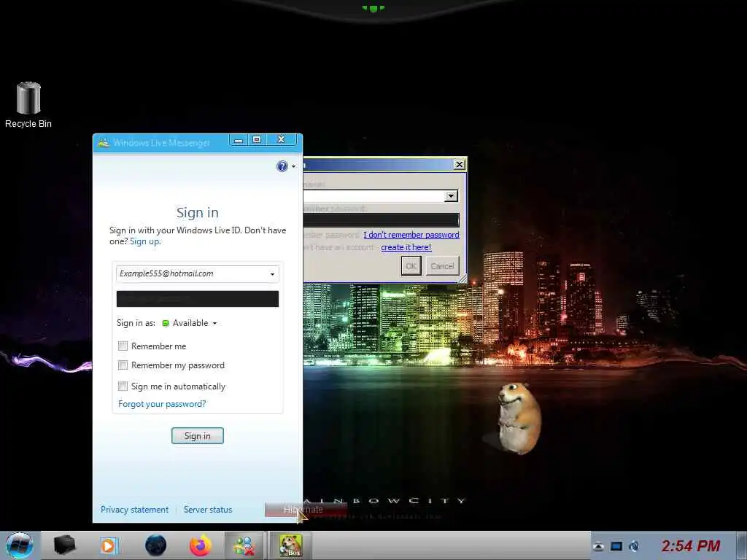This screenshot has width=747, height=560.
Task: Open the Messenger help icon
Action: [x=282, y=166]
